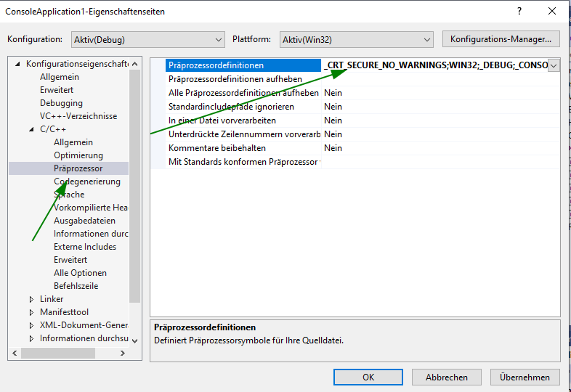Open VC++-Verzeichnisse settings page
Screen dimensions: 571x392
click(x=78, y=116)
